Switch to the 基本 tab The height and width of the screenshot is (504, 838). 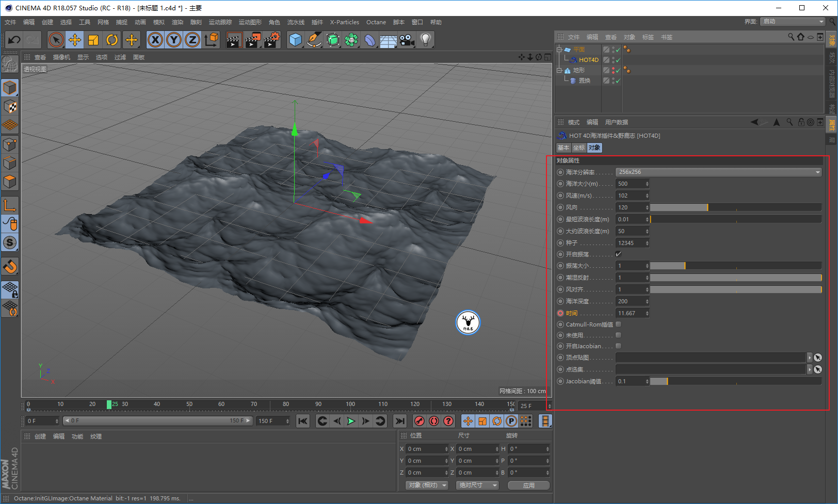[x=563, y=148]
